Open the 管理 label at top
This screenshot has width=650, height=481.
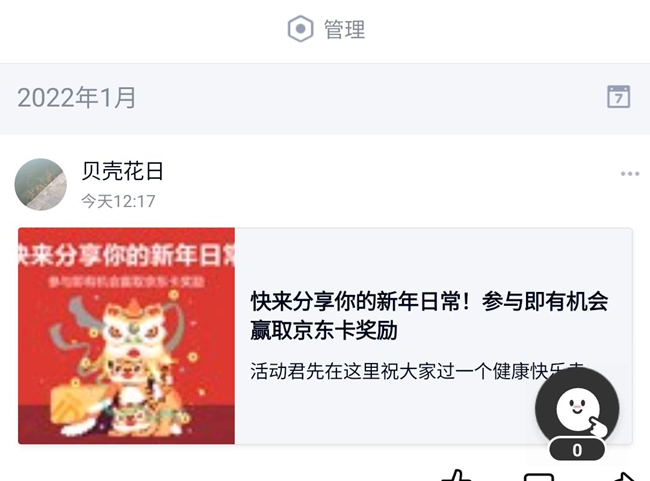[344, 29]
